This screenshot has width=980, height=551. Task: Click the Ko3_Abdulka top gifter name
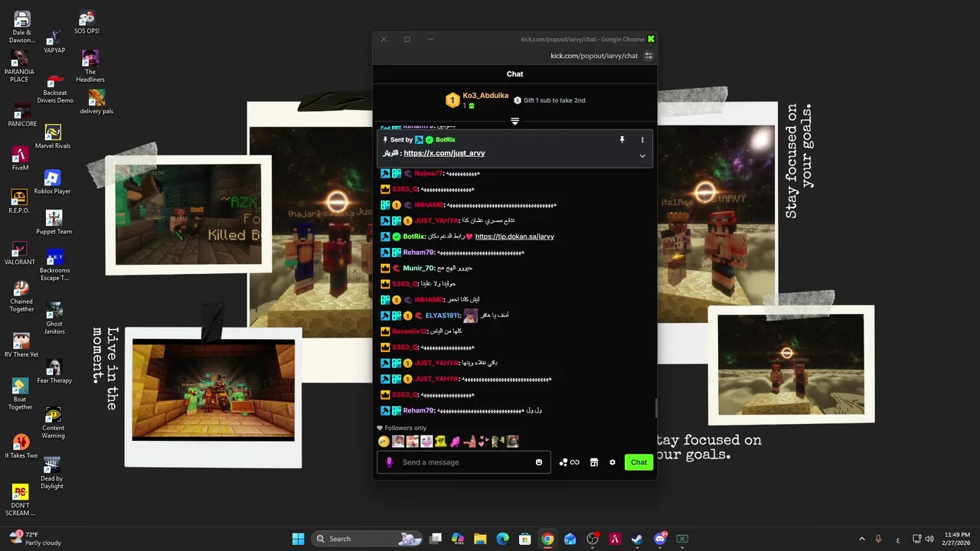[485, 96]
